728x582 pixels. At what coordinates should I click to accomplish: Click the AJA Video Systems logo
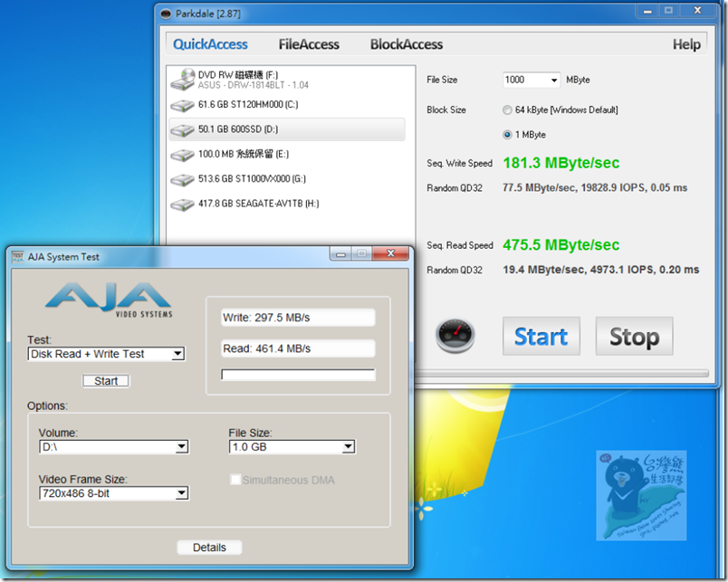[109, 300]
